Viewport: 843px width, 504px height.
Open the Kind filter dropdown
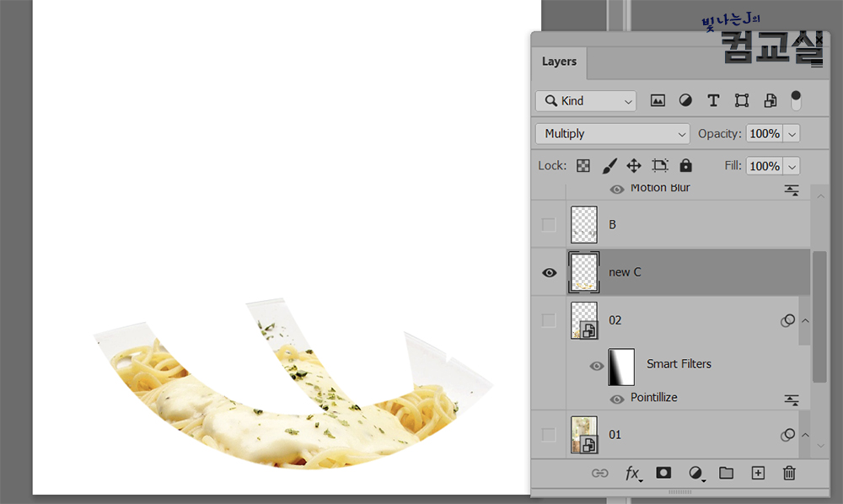[586, 101]
